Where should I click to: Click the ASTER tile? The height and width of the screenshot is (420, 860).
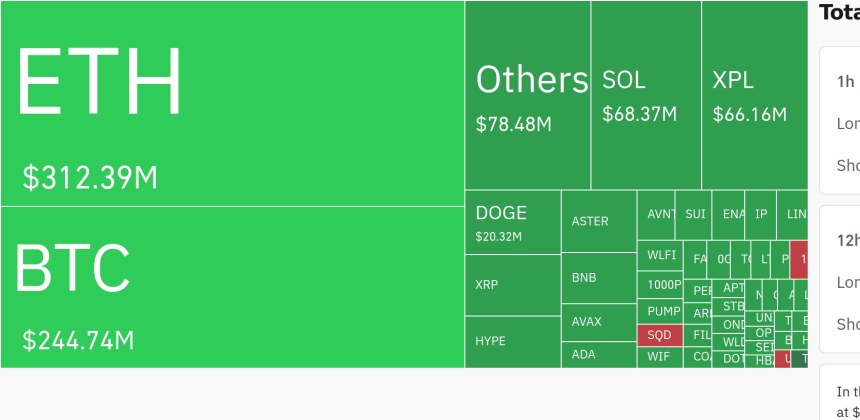click(x=598, y=221)
